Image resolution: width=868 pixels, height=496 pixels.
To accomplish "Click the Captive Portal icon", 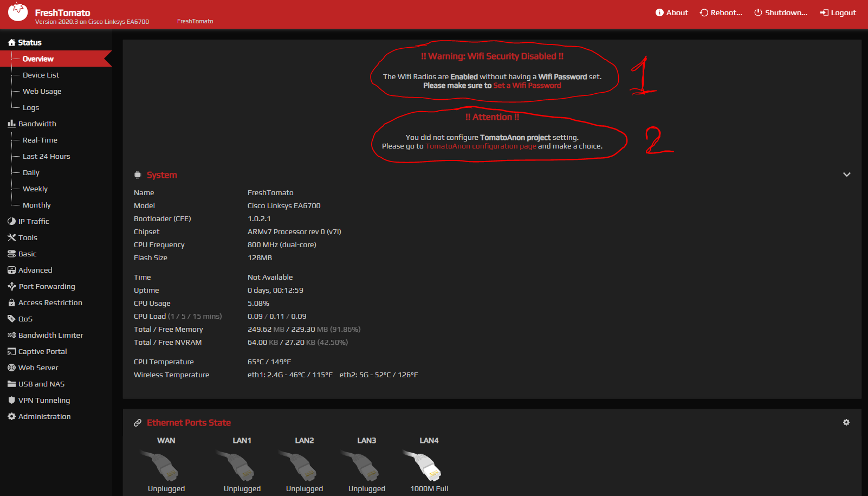I will coord(11,351).
